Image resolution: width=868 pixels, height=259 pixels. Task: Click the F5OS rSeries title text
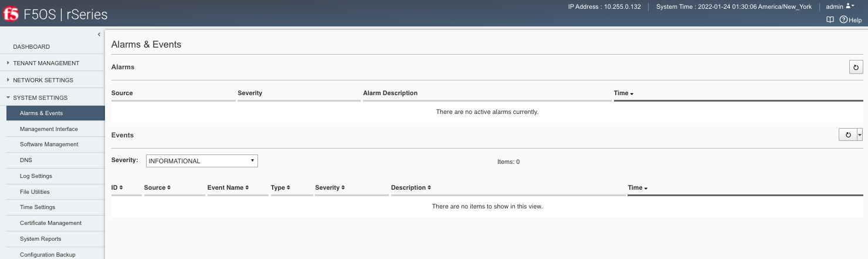pyautogui.click(x=65, y=15)
